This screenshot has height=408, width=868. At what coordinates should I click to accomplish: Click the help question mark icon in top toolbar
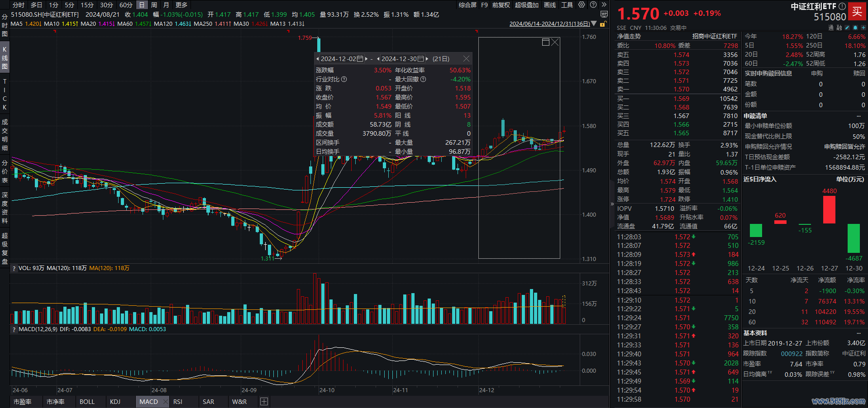click(x=593, y=5)
